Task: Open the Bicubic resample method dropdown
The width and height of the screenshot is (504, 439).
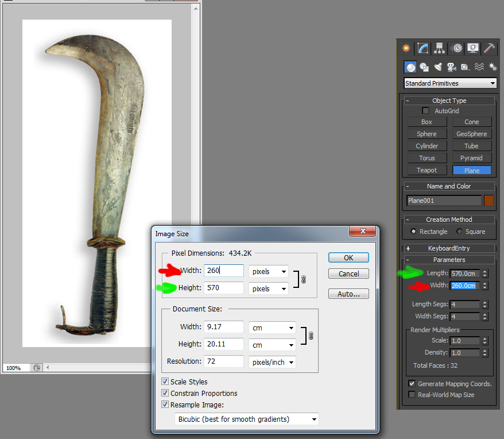Action: pyautogui.click(x=247, y=419)
